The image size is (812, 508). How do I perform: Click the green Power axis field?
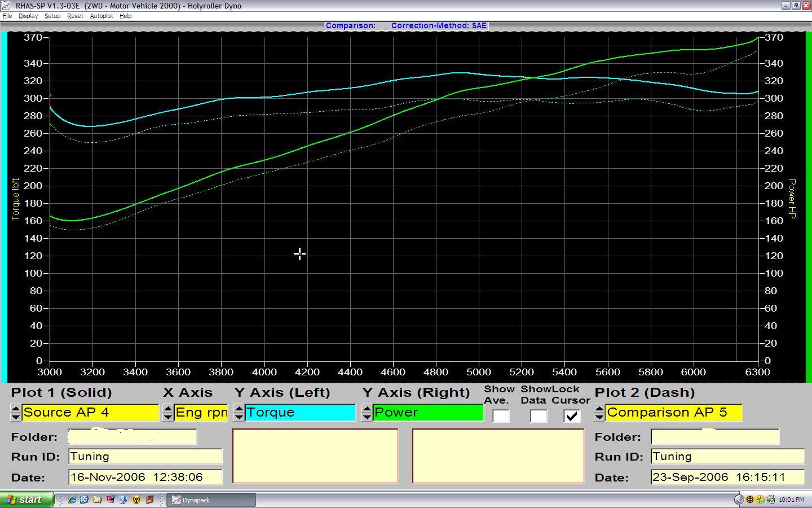428,413
